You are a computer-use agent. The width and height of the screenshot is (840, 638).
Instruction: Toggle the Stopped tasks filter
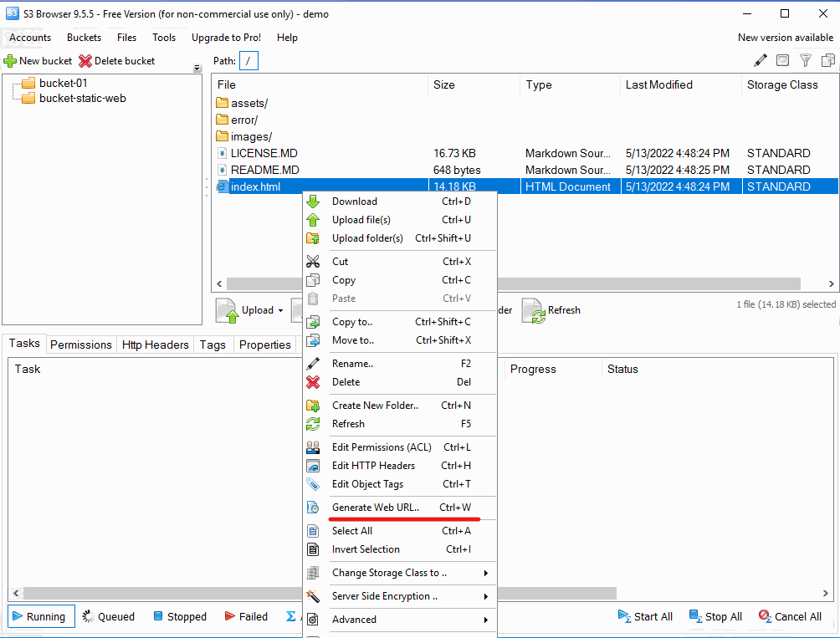click(x=180, y=616)
